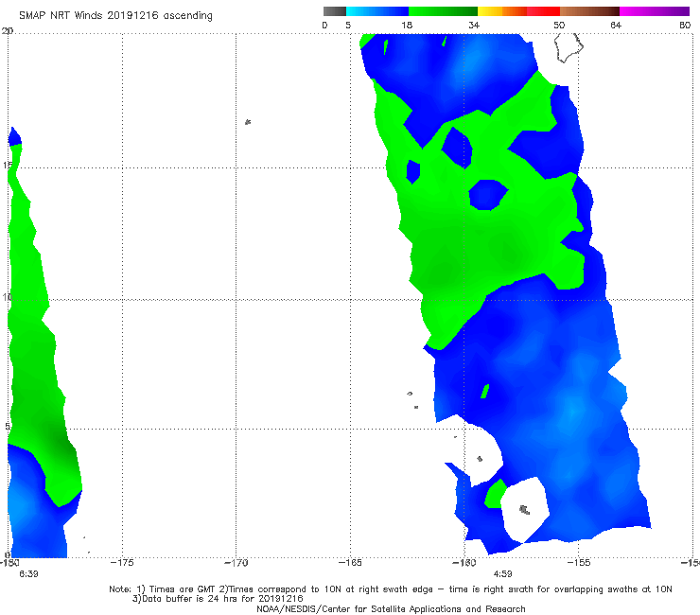Click the yellow-red segment of the color bar
This screenshot has height=615, width=700.
click(x=518, y=11)
